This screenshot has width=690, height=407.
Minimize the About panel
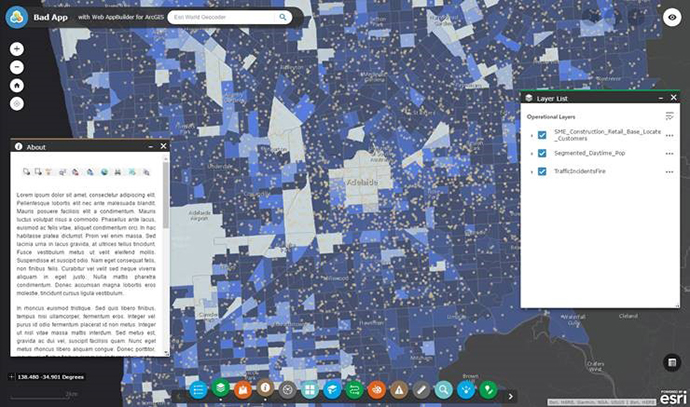(150, 147)
